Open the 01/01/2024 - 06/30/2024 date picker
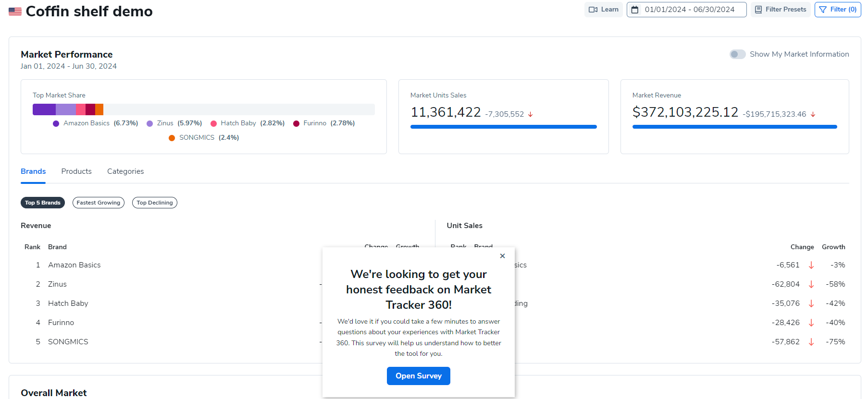The width and height of the screenshot is (868, 399). point(686,10)
